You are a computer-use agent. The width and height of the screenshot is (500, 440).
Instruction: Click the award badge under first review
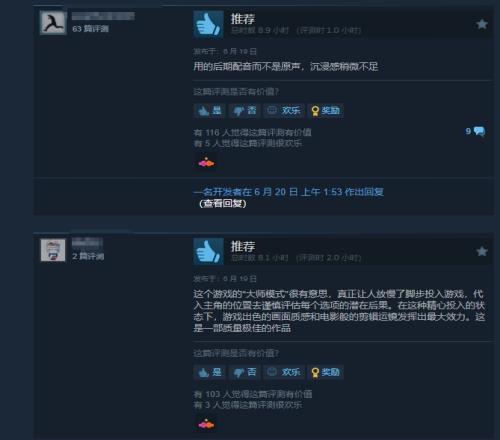(206, 163)
